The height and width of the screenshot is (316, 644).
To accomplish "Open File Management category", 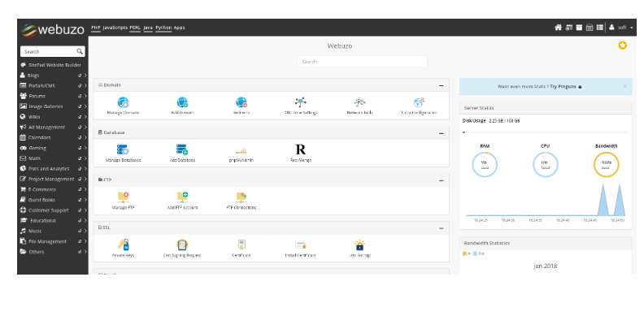I will point(47,241).
